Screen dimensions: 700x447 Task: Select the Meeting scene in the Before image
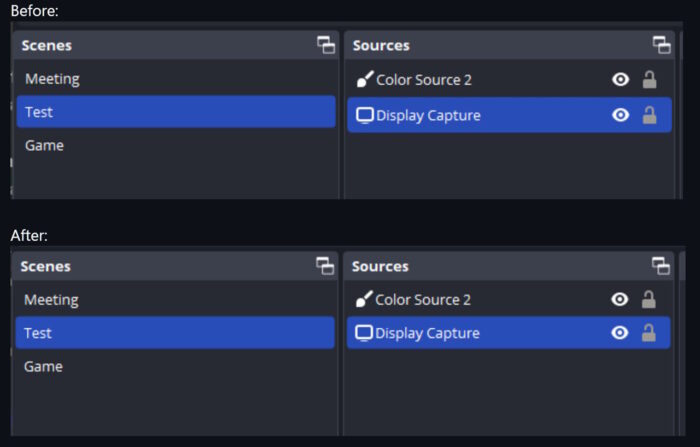tap(52, 79)
